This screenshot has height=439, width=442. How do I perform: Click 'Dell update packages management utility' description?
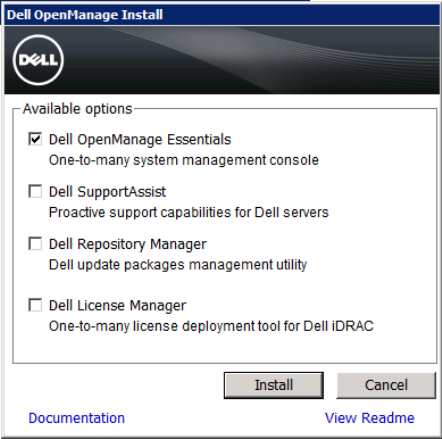pos(178,265)
